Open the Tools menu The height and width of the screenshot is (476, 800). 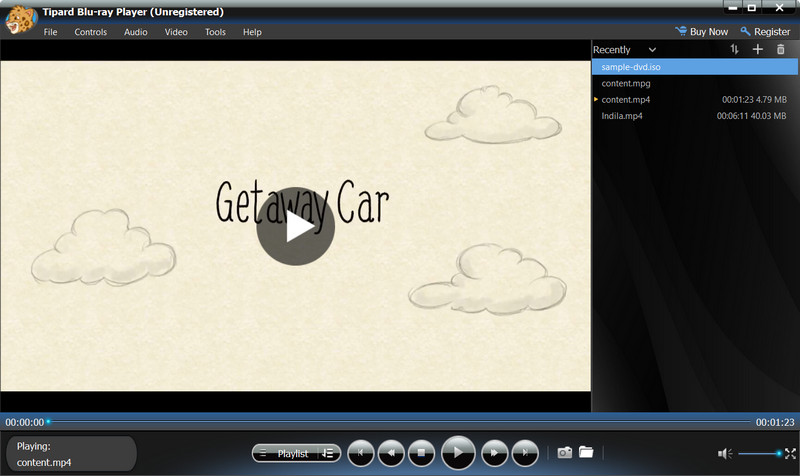click(x=215, y=32)
